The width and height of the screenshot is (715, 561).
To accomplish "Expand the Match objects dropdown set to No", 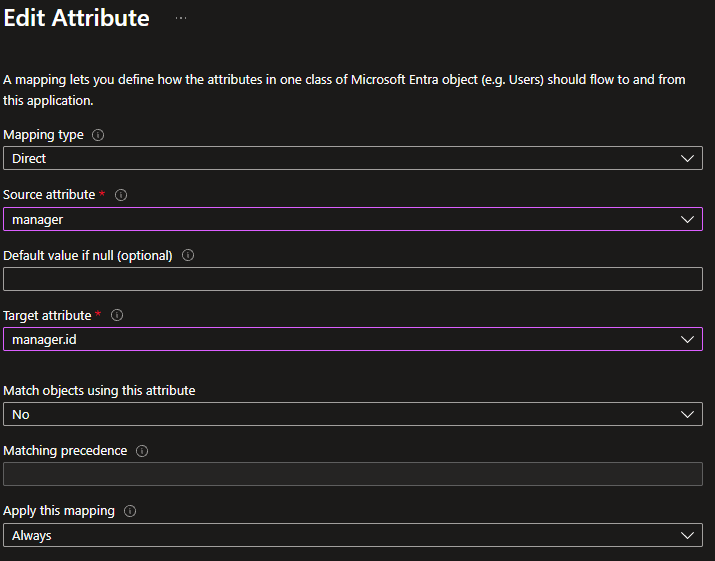I will point(352,414).
